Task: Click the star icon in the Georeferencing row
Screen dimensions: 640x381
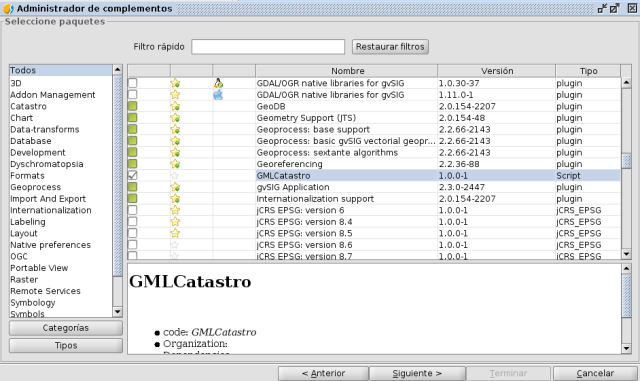Action: (x=175, y=164)
